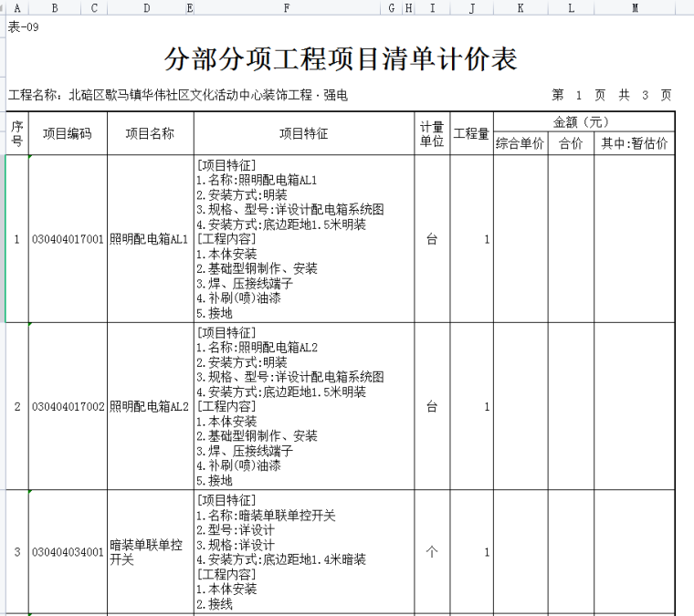
Task: Click the column D header
Action: click(x=146, y=8)
